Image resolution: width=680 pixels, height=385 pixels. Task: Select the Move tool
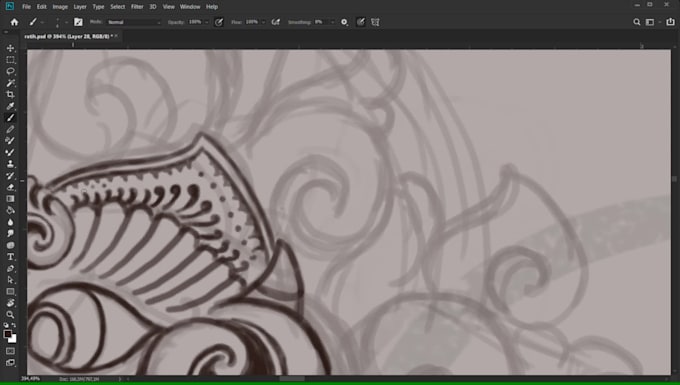pyautogui.click(x=10, y=48)
